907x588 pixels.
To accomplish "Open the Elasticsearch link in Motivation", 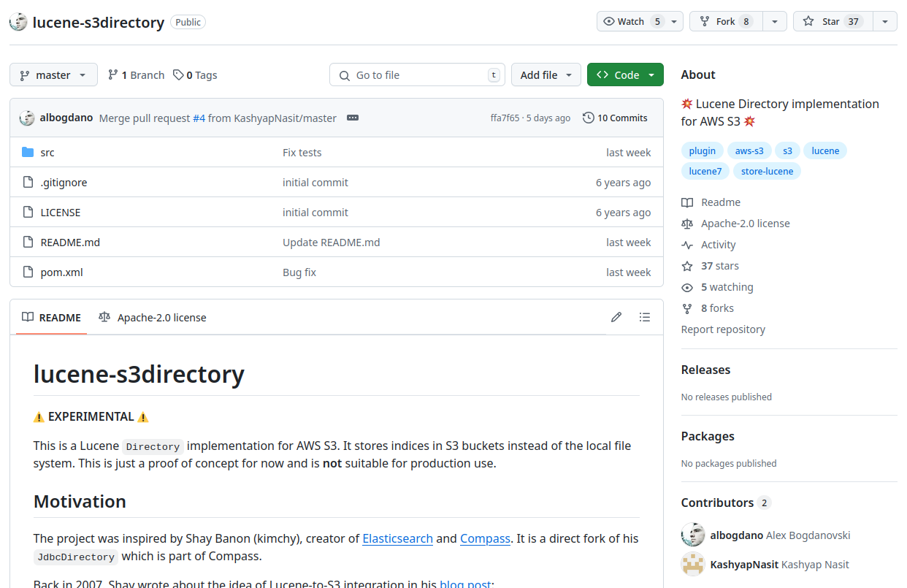I will (x=397, y=538).
